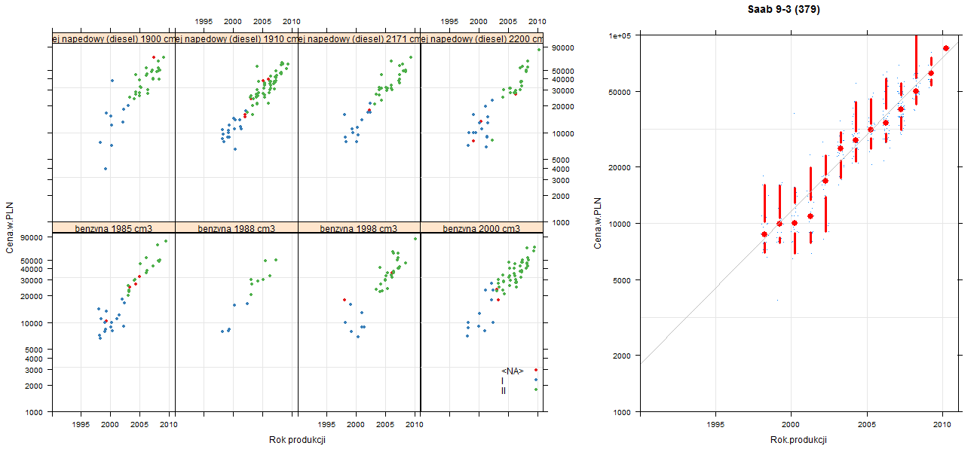This screenshot has height=452, width=980.
Task: Click "10000" tick right of diesel 2200 panel
Action: click(x=564, y=133)
